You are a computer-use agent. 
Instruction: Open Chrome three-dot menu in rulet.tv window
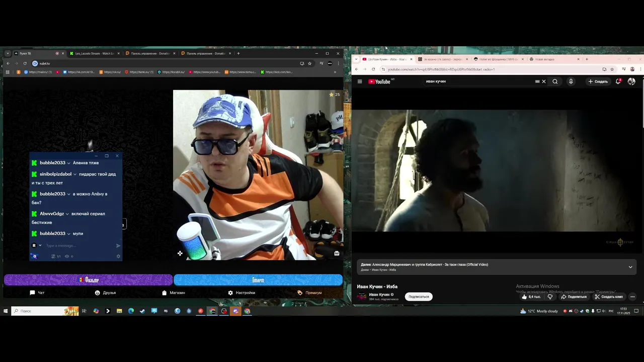click(x=338, y=63)
